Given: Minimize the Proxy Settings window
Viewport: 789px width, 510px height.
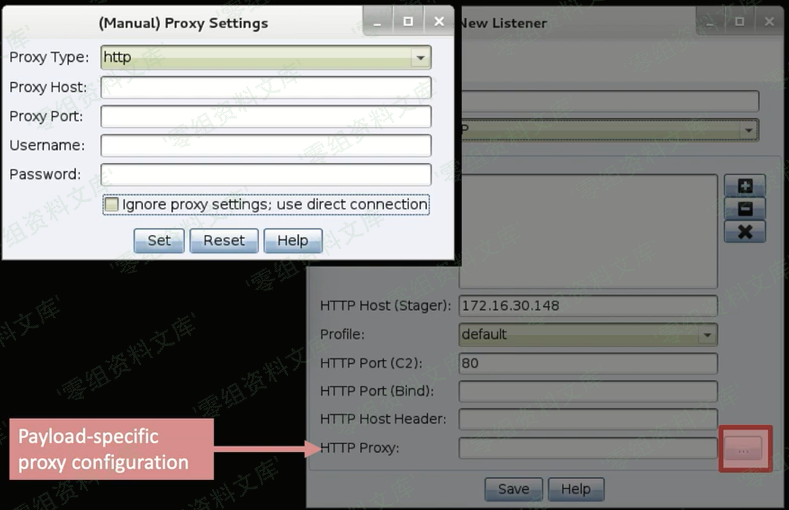Looking at the screenshot, I should point(377,22).
